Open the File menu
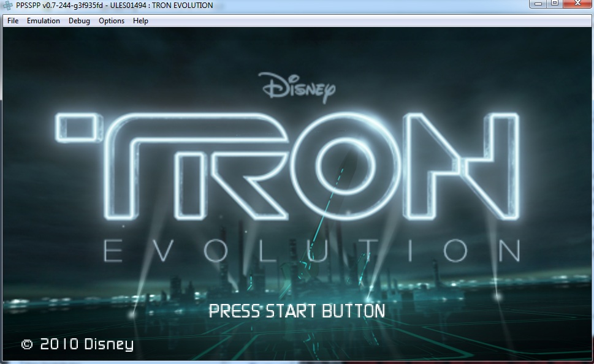This screenshot has width=594, height=364. click(13, 21)
